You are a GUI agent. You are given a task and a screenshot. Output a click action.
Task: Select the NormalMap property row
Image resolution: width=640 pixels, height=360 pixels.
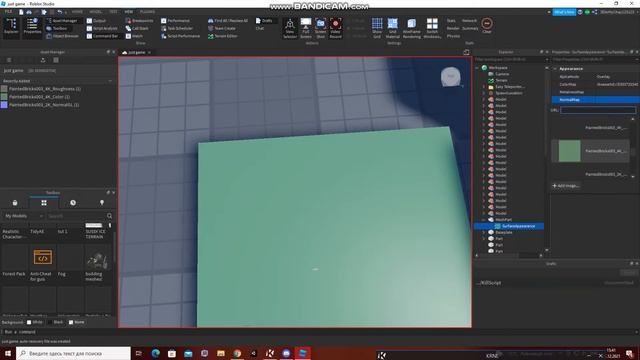point(595,100)
